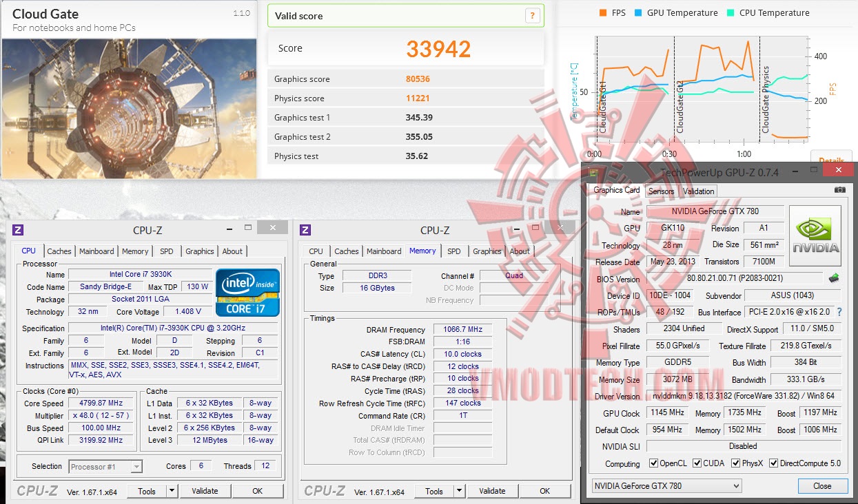858x504 pixels.
Task: Click the Bandwidth 333.1 GB/s value
Action: pos(806,379)
